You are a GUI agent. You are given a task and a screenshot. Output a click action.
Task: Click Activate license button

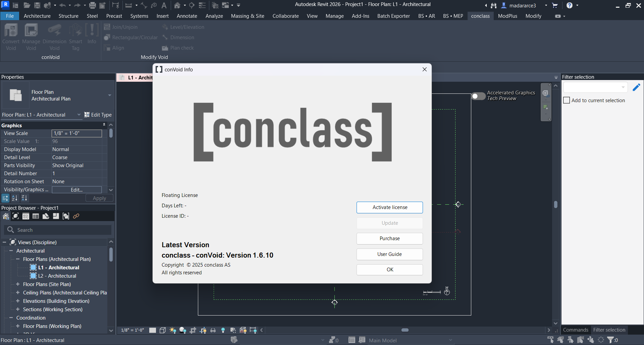click(390, 207)
